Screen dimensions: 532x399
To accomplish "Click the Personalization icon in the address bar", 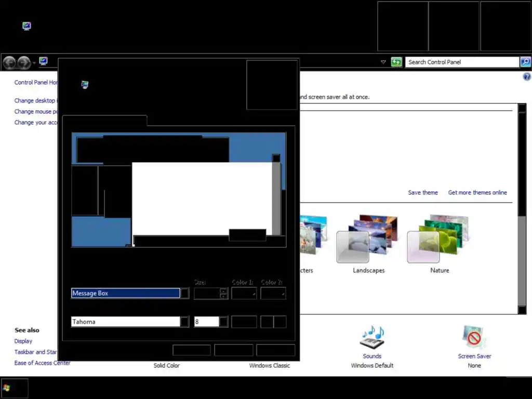I will 44,61.
